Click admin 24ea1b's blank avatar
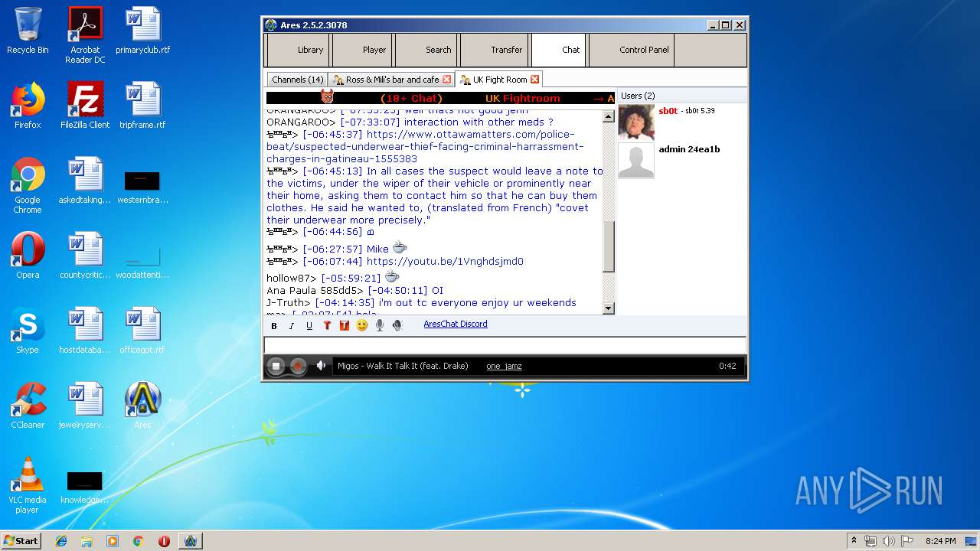The image size is (980, 551). [636, 161]
